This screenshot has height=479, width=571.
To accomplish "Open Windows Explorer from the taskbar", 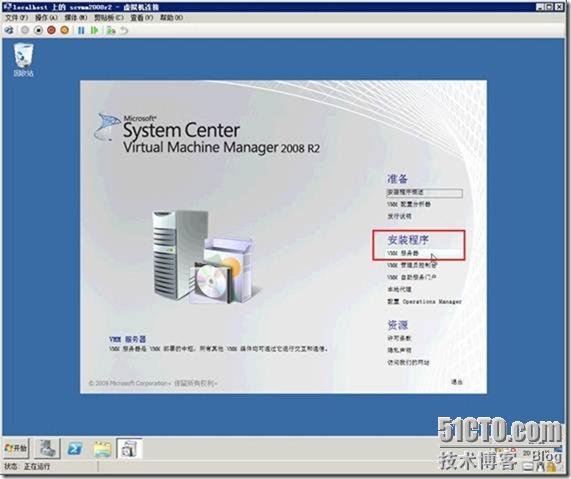I will point(102,449).
